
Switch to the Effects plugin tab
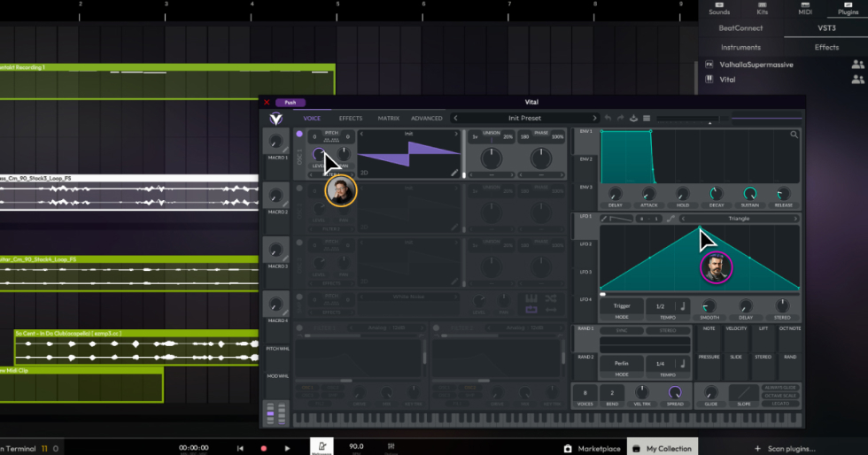[x=826, y=48]
